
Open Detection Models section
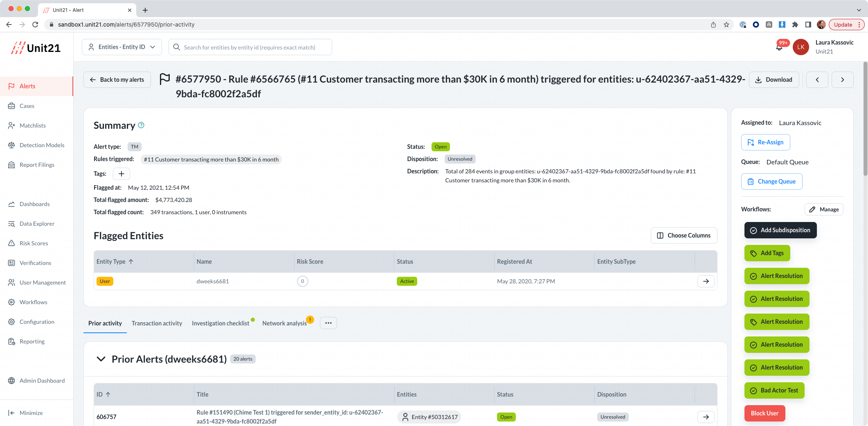[42, 145]
